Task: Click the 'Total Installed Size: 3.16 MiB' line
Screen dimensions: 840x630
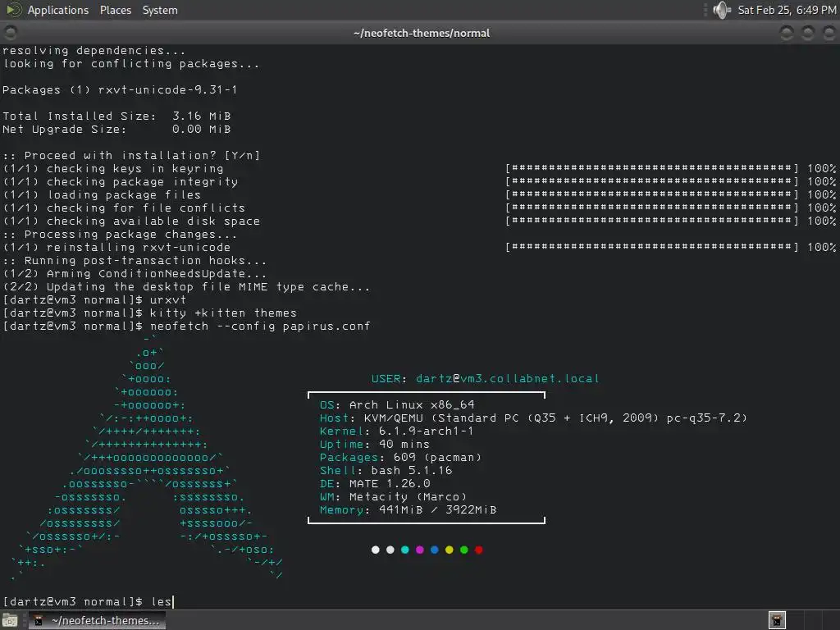Action: 116,116
